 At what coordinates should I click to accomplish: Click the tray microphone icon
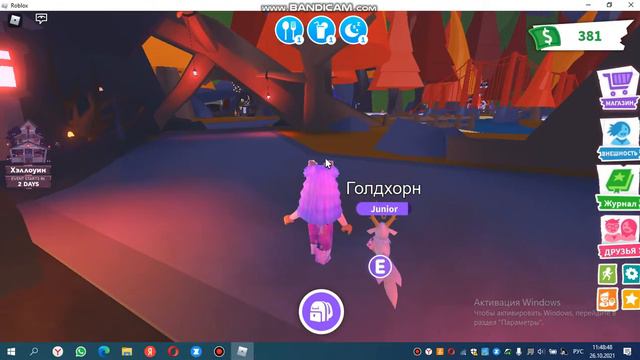519,351
